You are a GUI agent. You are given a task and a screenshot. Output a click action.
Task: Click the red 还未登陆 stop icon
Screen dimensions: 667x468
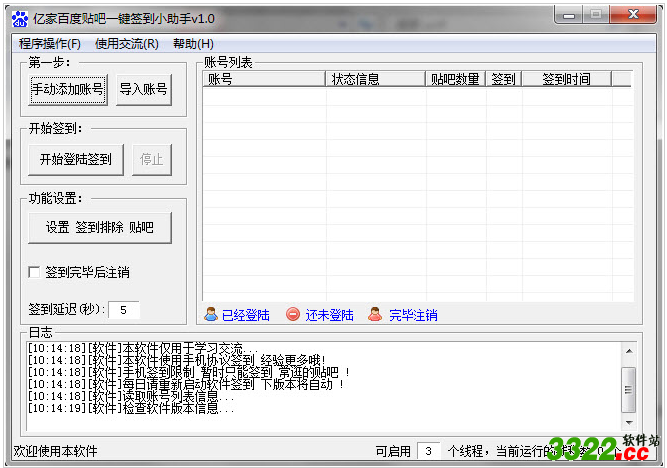(x=293, y=314)
